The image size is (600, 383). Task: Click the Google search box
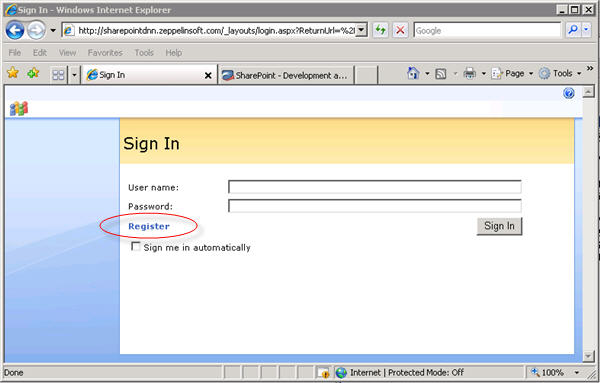click(x=487, y=30)
